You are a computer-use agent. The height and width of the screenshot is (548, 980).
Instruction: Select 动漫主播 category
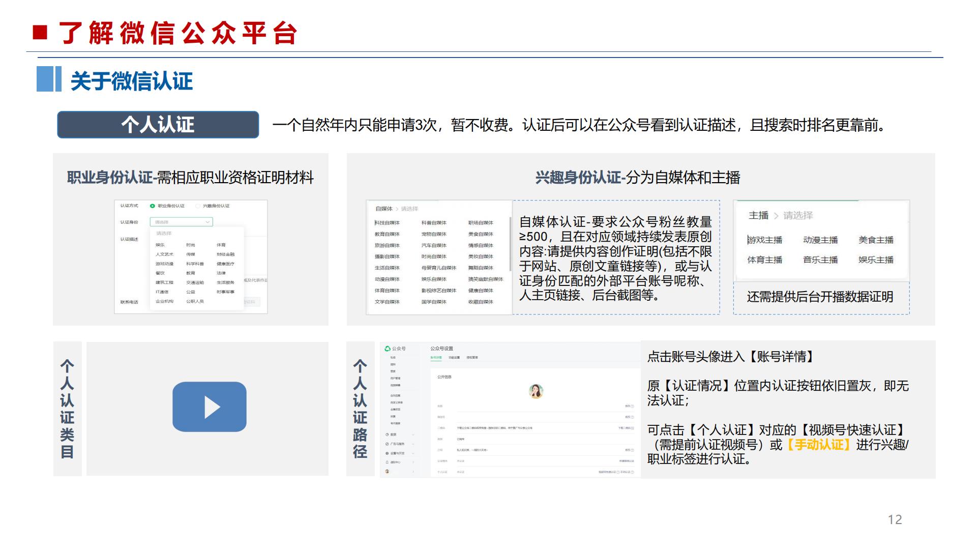(820, 240)
